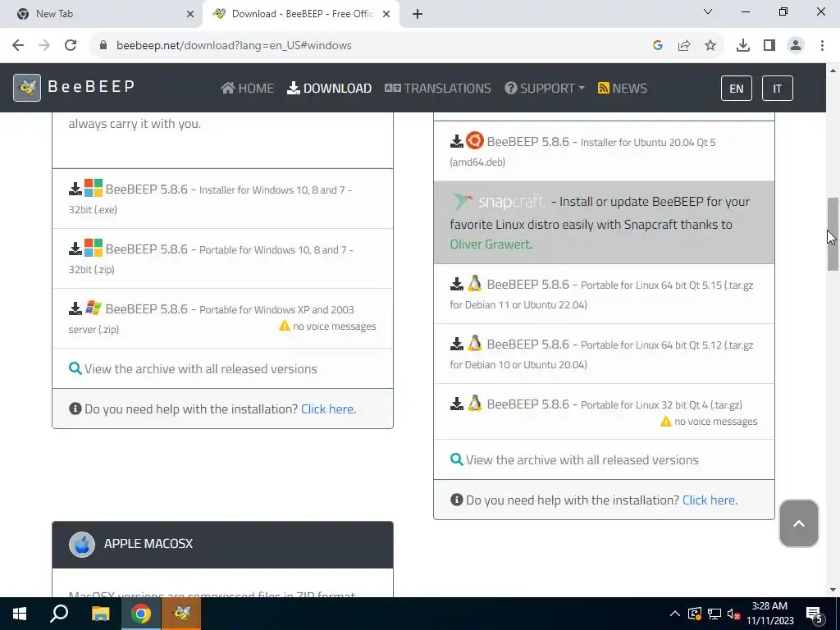
Task: Open Windows taskbar search
Action: coord(59,614)
